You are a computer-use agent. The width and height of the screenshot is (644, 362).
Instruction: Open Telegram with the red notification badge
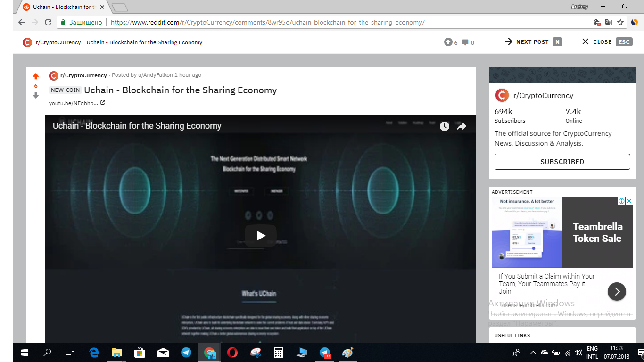[325, 353]
